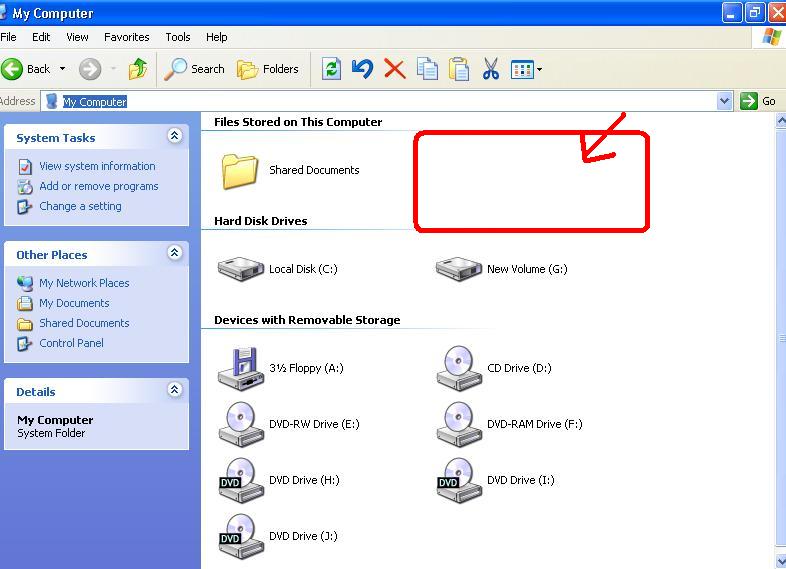
Task: Click the red Delete icon
Action: pyautogui.click(x=395, y=69)
